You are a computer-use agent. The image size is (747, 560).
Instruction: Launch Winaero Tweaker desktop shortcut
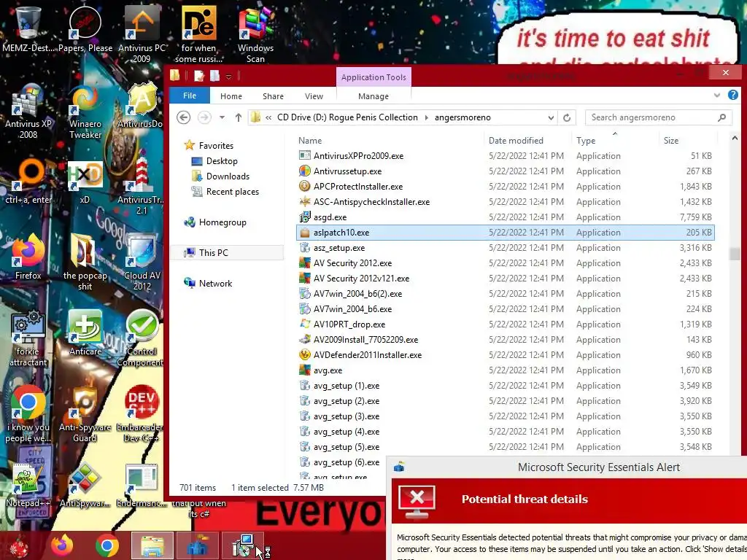pyautogui.click(x=85, y=111)
